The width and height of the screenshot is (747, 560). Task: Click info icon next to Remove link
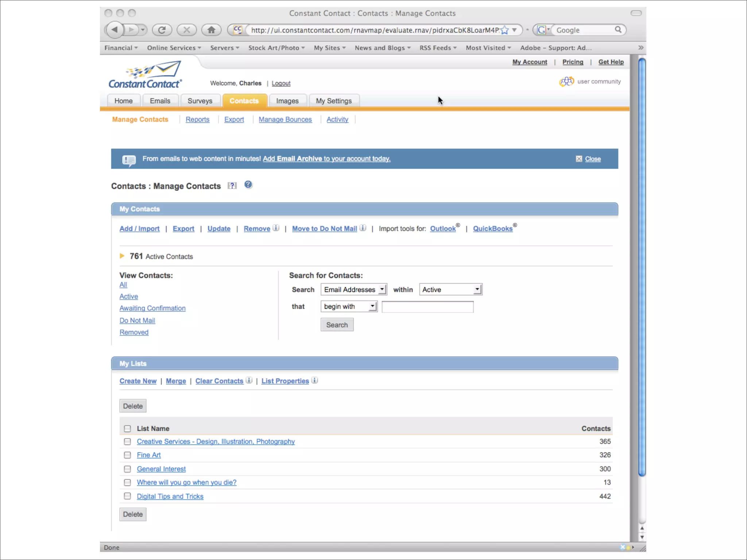pyautogui.click(x=276, y=228)
